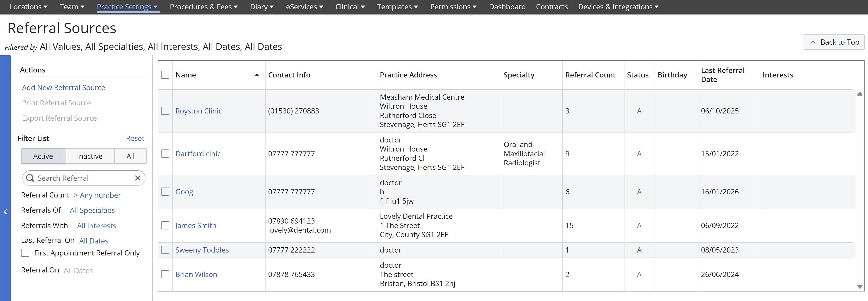Screen dimensions: 868x301
Task: Clear the Search Referral field with the X icon
Action: pyautogui.click(x=138, y=178)
